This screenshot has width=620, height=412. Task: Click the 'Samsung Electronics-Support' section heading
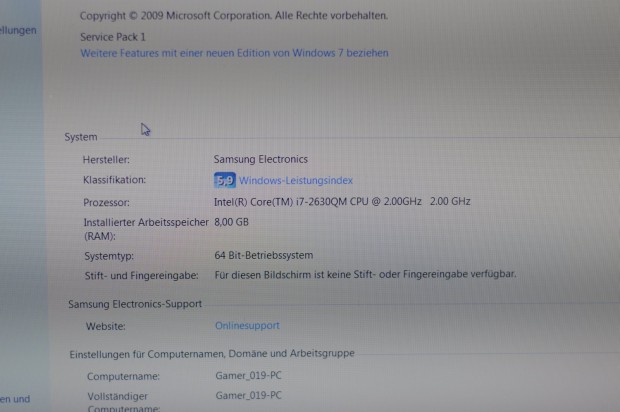click(135, 304)
